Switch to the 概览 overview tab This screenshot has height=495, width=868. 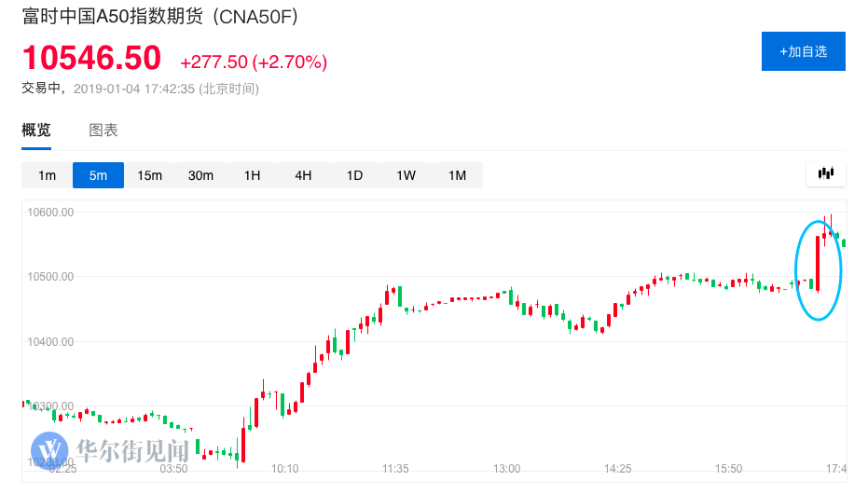(x=36, y=131)
